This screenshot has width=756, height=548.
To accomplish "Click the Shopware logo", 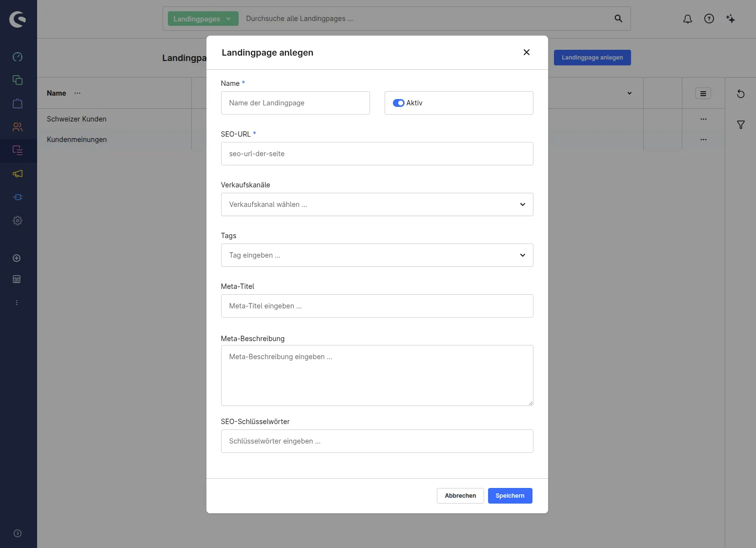I will [x=18, y=19].
